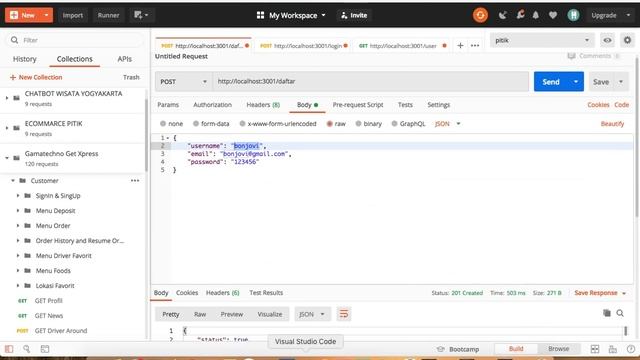Screen dimensions: 640x360
Task: Open manage environments gear icon
Action: pos(627,40)
